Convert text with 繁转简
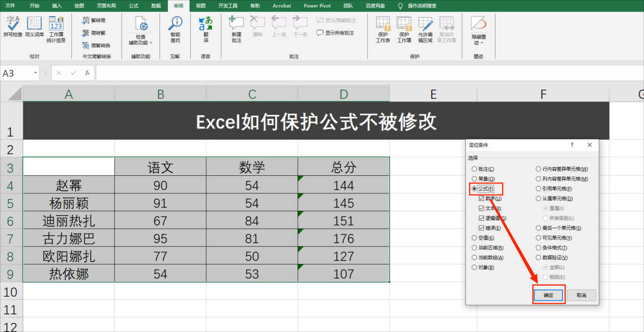 coord(94,20)
